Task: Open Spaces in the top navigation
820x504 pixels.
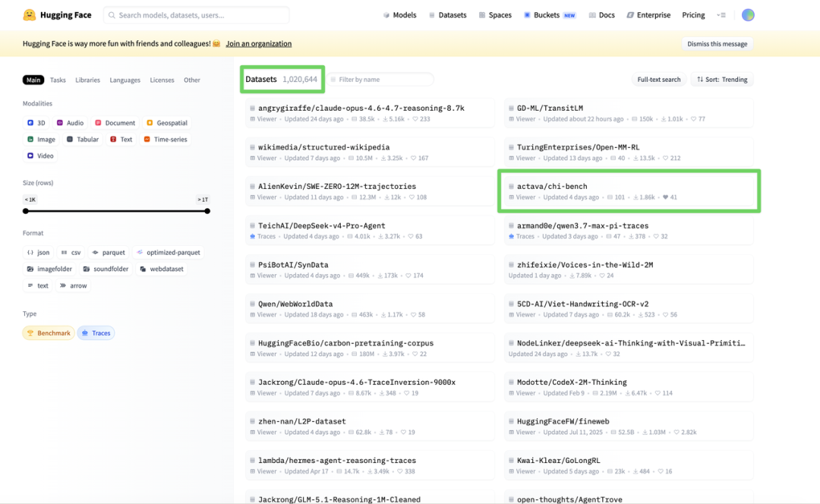Action: [x=495, y=15]
